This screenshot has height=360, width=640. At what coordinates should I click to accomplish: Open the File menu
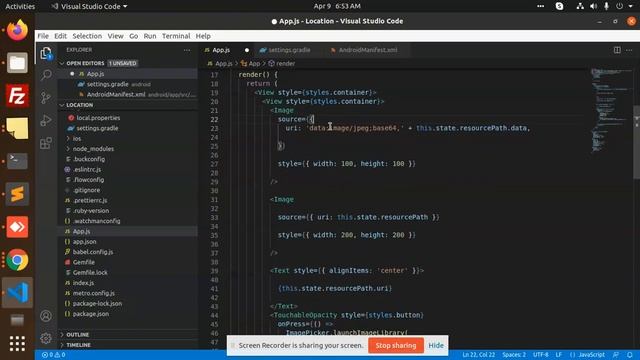tap(43, 36)
